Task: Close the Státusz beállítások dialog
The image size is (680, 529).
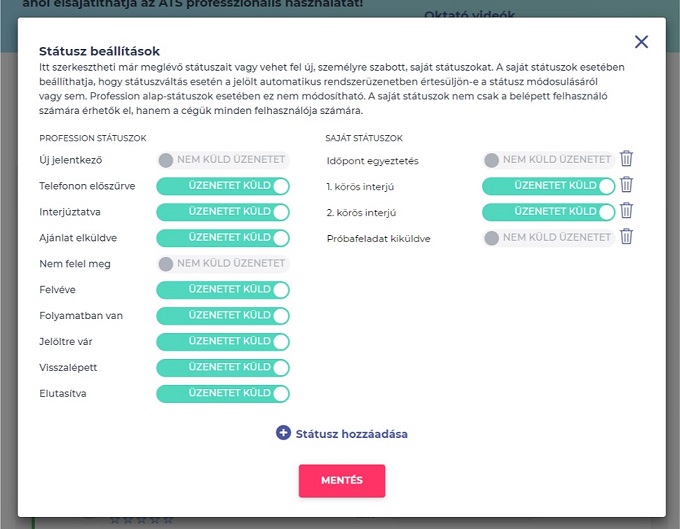Action: click(x=641, y=42)
